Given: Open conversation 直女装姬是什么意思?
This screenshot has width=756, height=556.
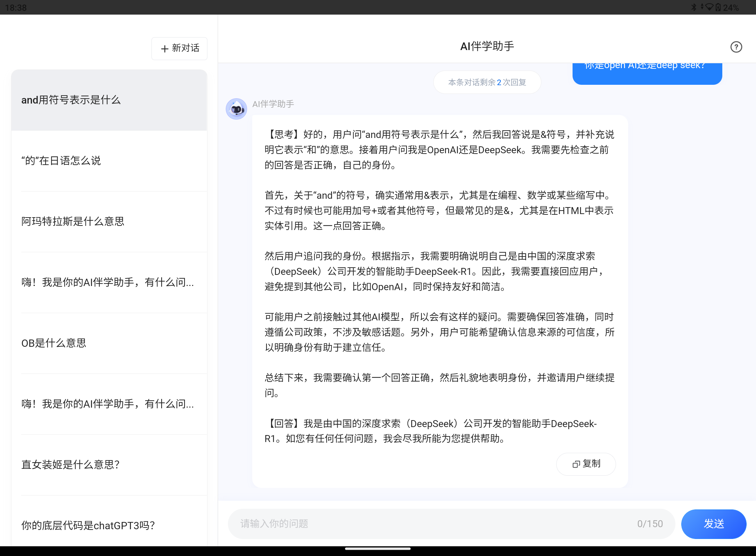Looking at the screenshot, I should click(109, 465).
